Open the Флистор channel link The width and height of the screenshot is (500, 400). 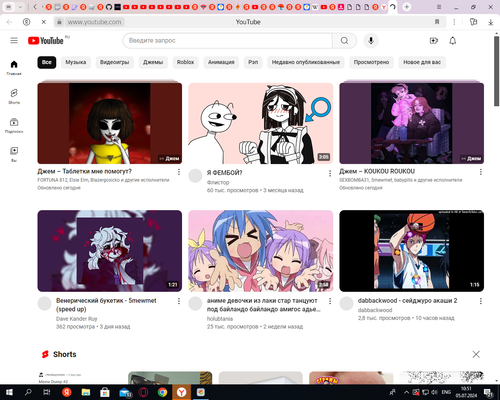[x=218, y=182]
